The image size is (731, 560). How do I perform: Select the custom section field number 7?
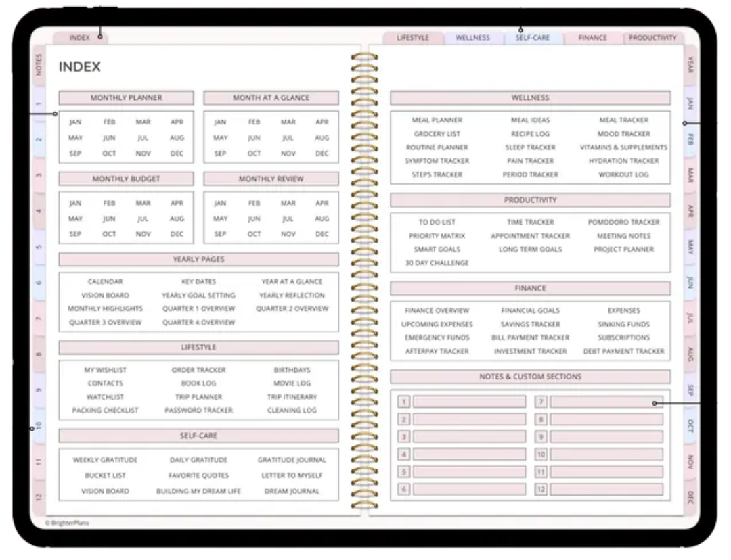[606, 402]
